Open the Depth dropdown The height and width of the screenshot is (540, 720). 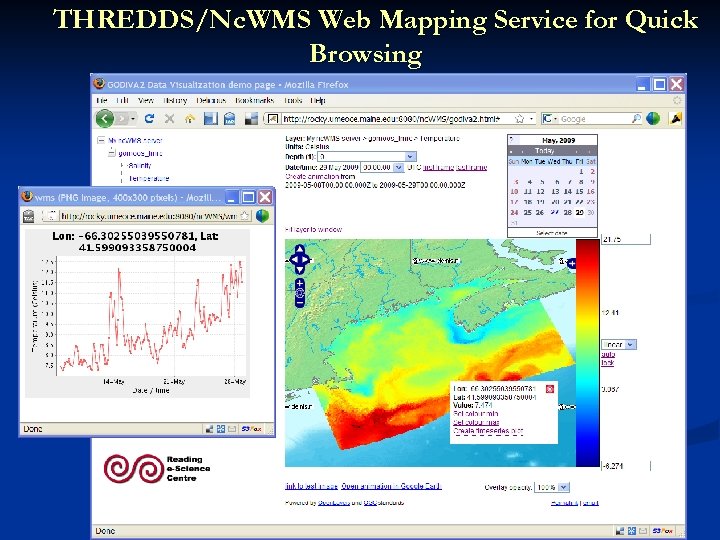pyautogui.click(x=411, y=157)
